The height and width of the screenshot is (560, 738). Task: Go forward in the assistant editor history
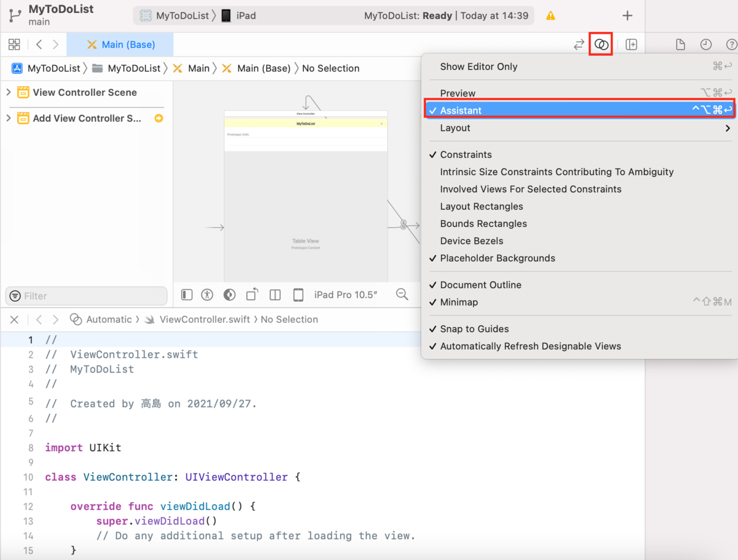(56, 320)
